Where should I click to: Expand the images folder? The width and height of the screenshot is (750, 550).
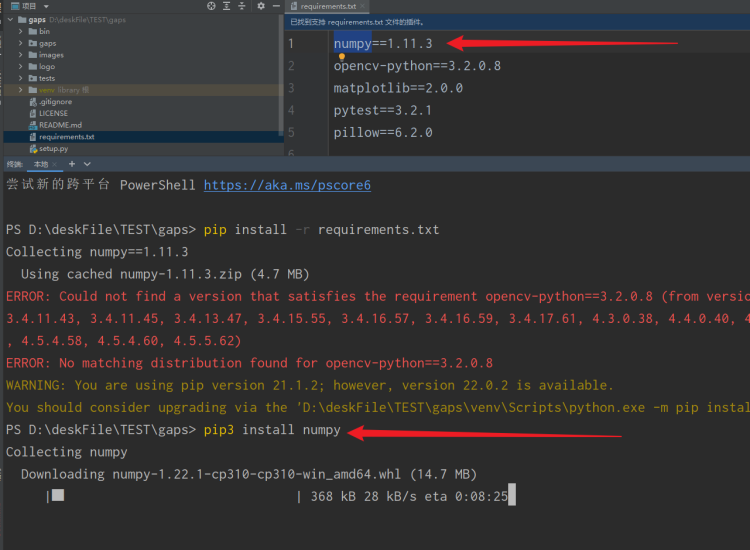pos(21,55)
